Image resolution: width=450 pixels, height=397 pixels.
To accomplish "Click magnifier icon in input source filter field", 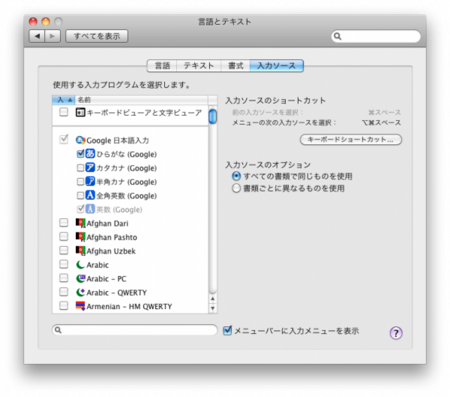I will coord(58,330).
